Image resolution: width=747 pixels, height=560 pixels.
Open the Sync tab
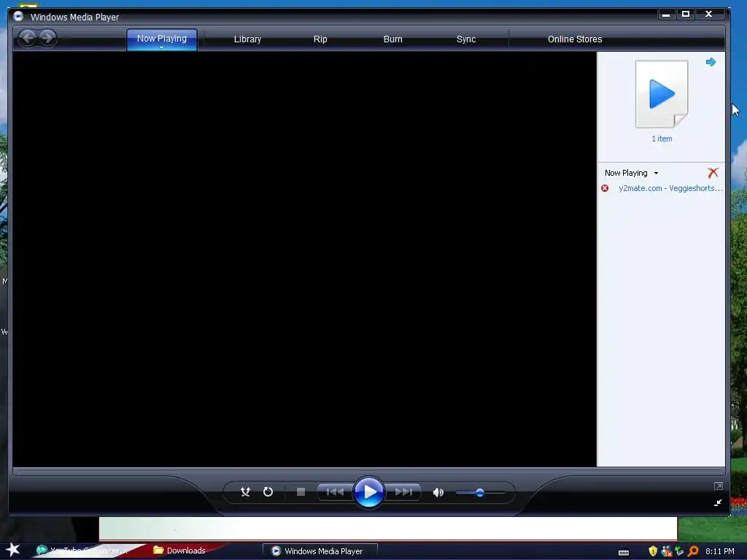pos(466,39)
